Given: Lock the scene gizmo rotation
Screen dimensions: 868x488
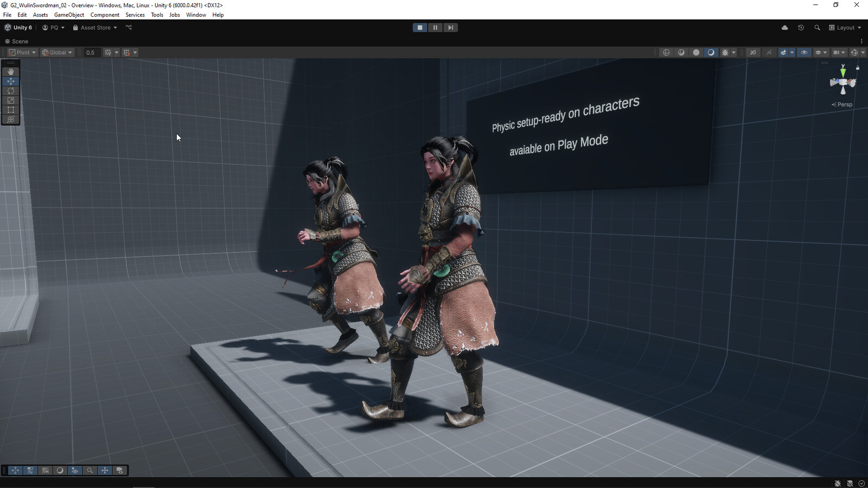Looking at the screenshot, I should tap(858, 68).
